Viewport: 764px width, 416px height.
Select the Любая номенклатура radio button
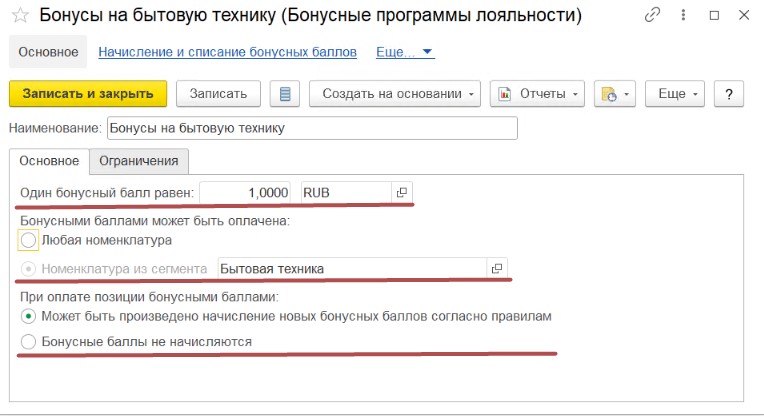[28, 240]
